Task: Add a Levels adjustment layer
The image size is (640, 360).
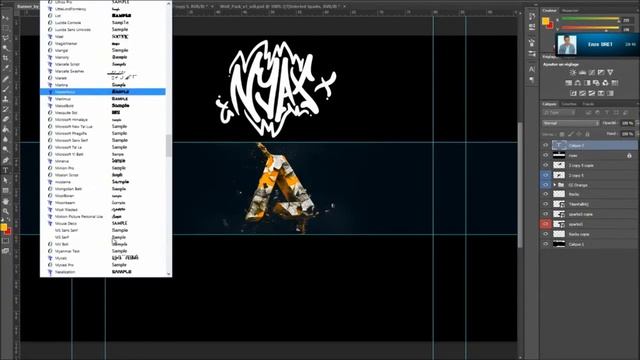Action: pos(582,72)
